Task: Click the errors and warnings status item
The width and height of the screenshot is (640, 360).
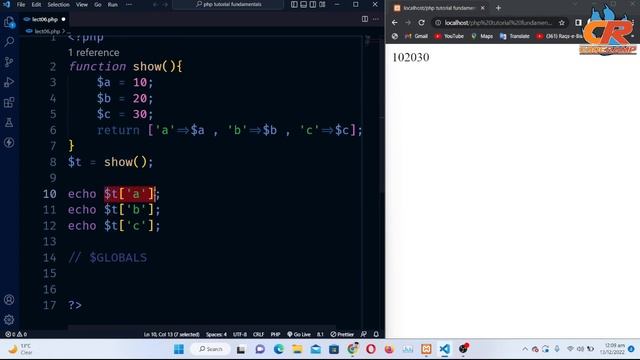Action: 16,334
